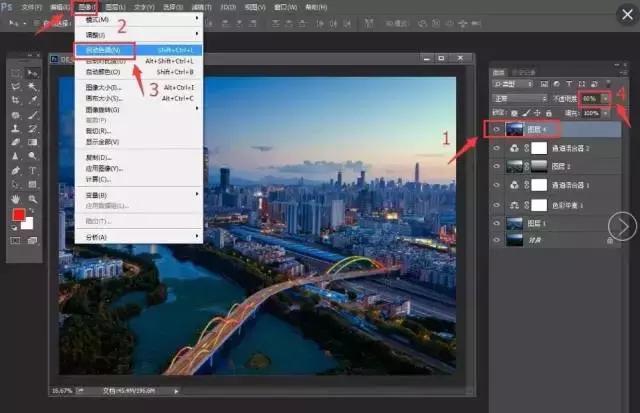640x413 pixels.
Task: Select the Rectangular Marquee tool
Action: click(16, 73)
